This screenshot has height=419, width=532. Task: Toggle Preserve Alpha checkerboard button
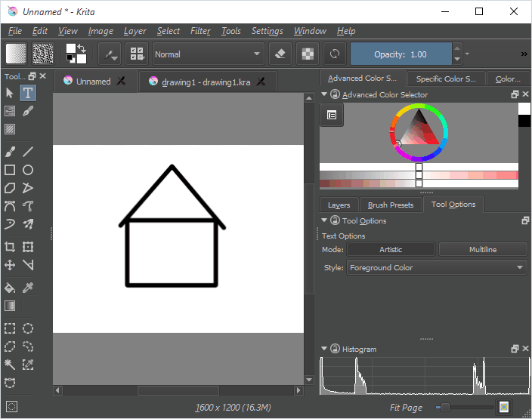[x=307, y=54]
